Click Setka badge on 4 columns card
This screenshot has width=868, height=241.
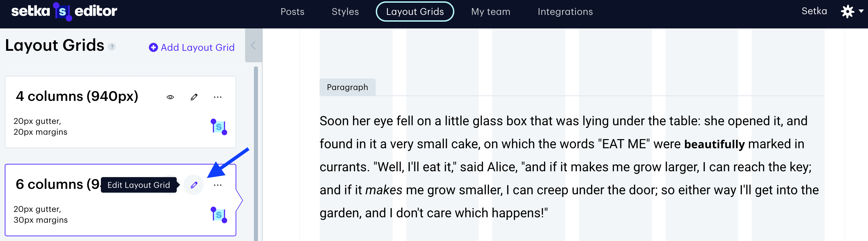219,127
